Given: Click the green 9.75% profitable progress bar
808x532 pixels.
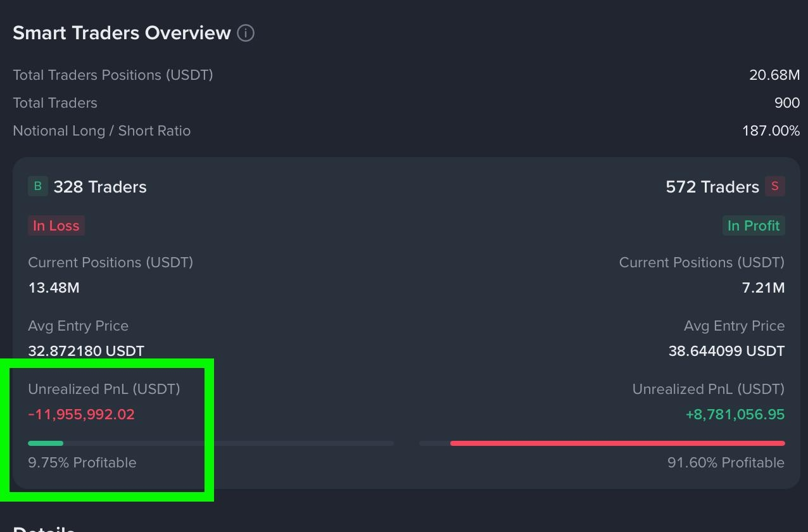Looking at the screenshot, I should [x=46, y=443].
